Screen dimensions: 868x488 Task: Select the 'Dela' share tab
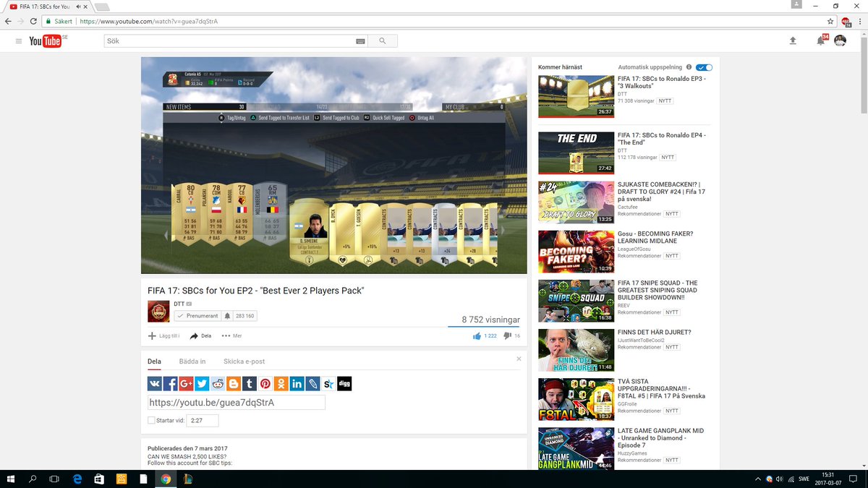point(155,361)
